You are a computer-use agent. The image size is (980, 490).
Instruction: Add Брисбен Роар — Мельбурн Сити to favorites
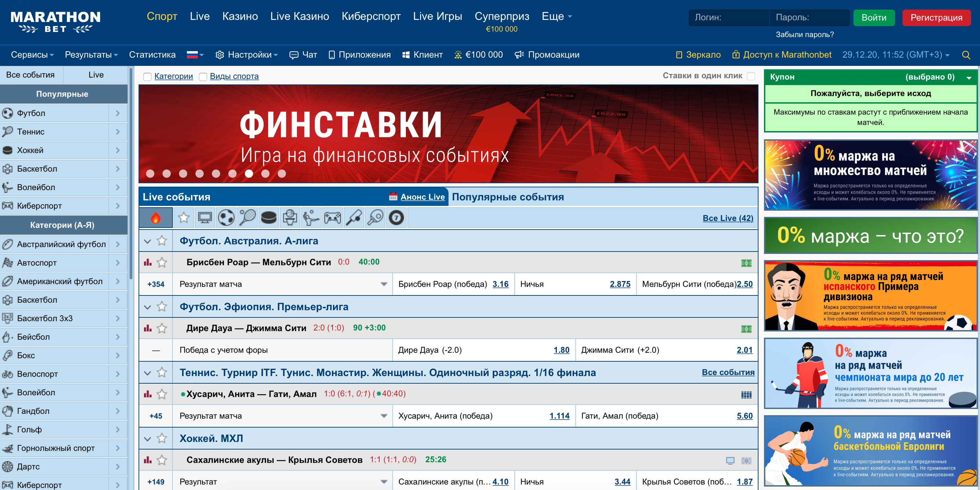point(162,262)
